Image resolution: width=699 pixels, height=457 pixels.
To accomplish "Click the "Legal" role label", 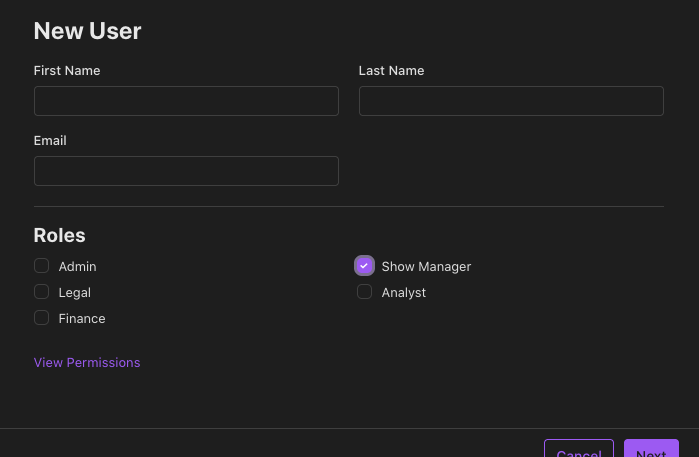I will pos(75,293).
